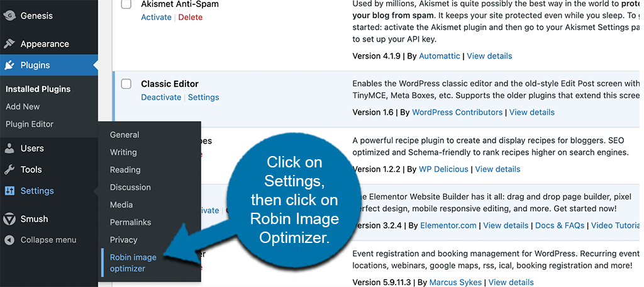Click the 'Version 1.6' text
The width and height of the screenshot is (644, 287).
point(373,112)
